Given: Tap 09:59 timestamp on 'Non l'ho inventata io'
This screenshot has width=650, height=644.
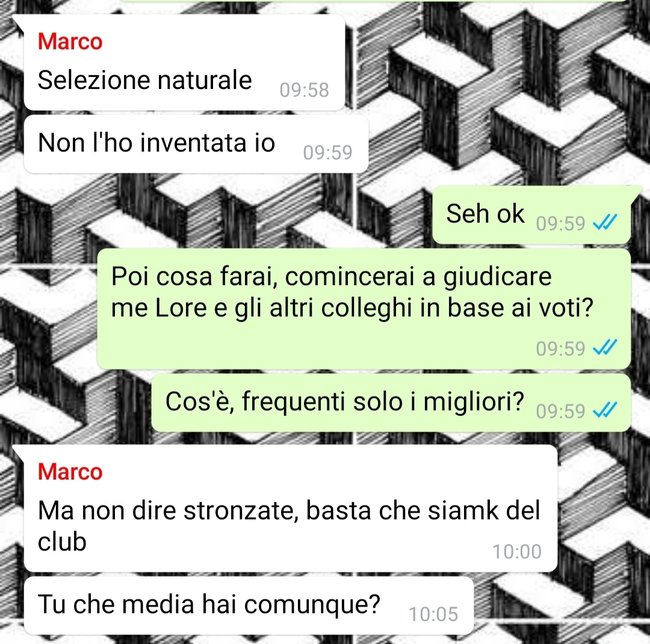Looking at the screenshot, I should pos(327,153).
